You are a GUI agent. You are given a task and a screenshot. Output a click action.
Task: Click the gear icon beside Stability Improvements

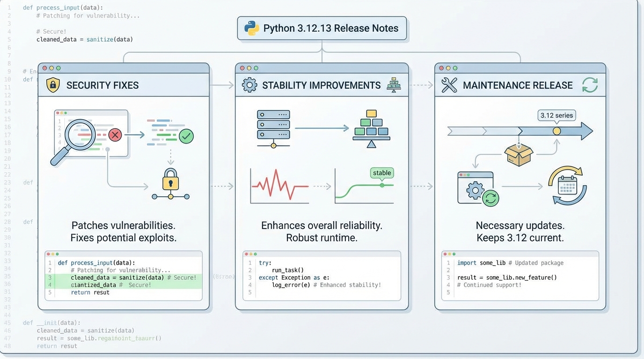(249, 85)
